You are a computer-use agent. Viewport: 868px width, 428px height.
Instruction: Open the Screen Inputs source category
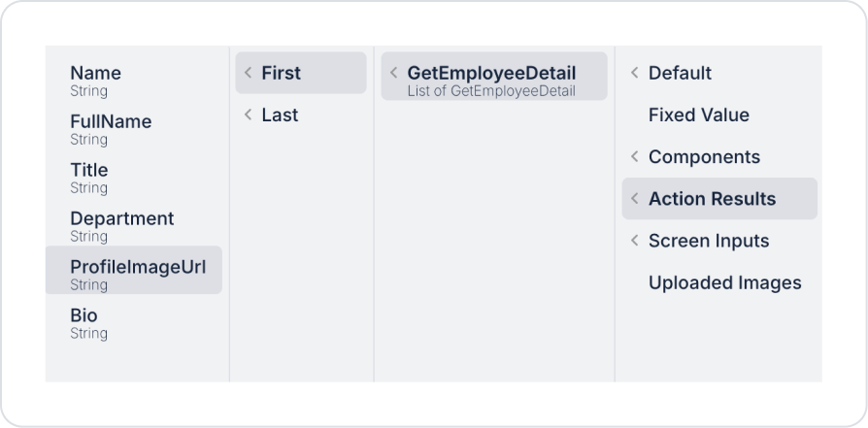tap(719, 241)
